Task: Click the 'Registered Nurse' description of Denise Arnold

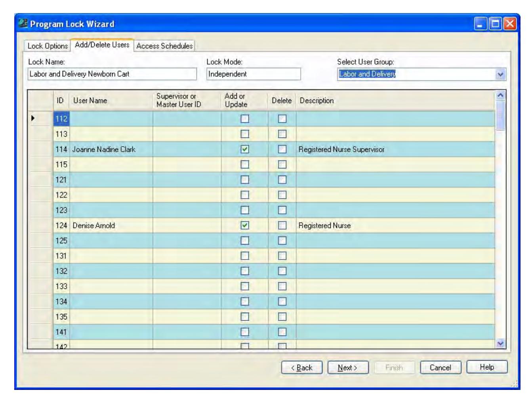Action: pyautogui.click(x=324, y=225)
